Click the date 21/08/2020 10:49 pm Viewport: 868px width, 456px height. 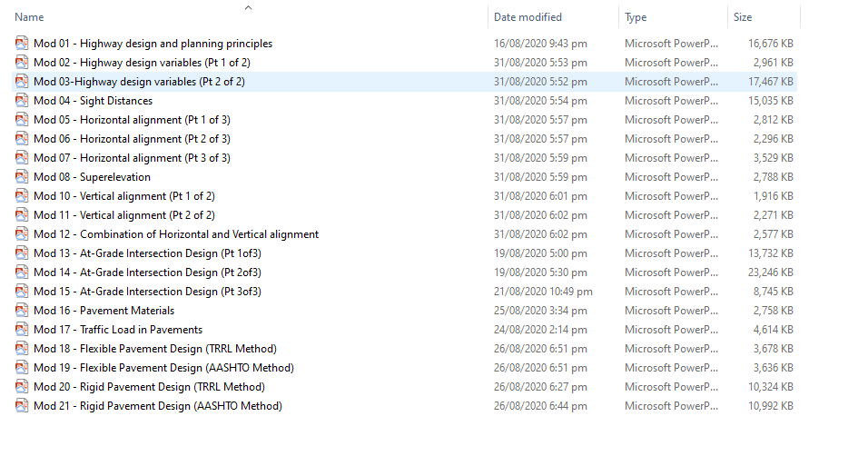tap(543, 292)
